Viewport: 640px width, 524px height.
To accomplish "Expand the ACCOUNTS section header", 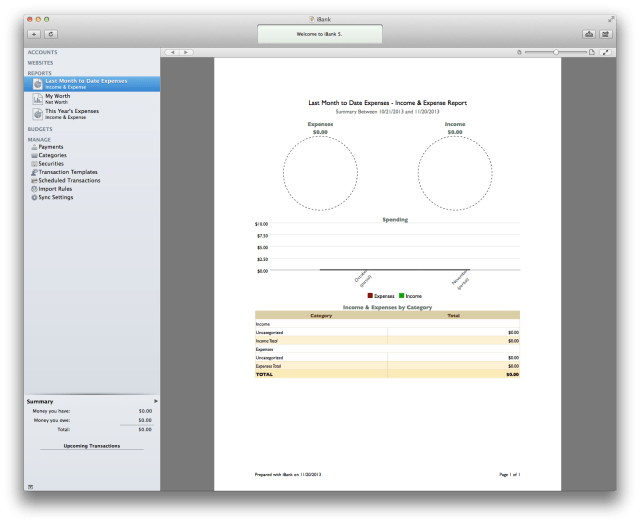I will pos(42,52).
